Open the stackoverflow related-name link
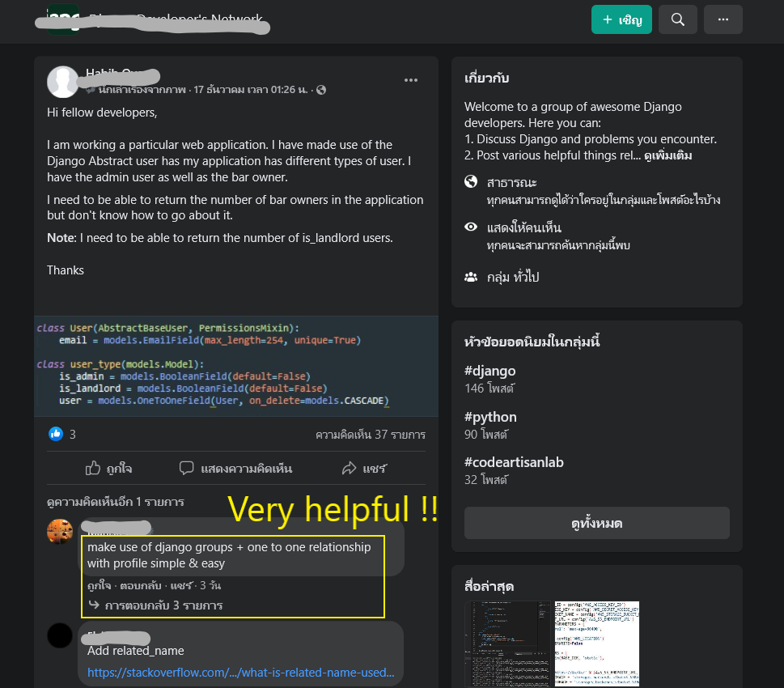The image size is (784, 688). click(240, 673)
